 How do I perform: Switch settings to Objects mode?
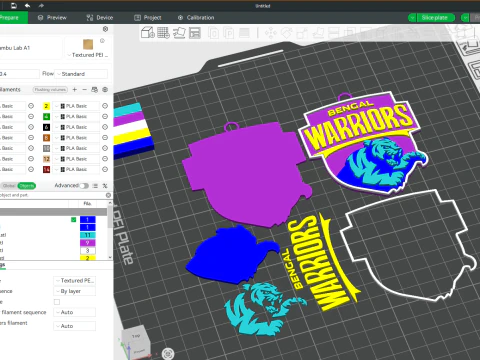tap(27, 186)
